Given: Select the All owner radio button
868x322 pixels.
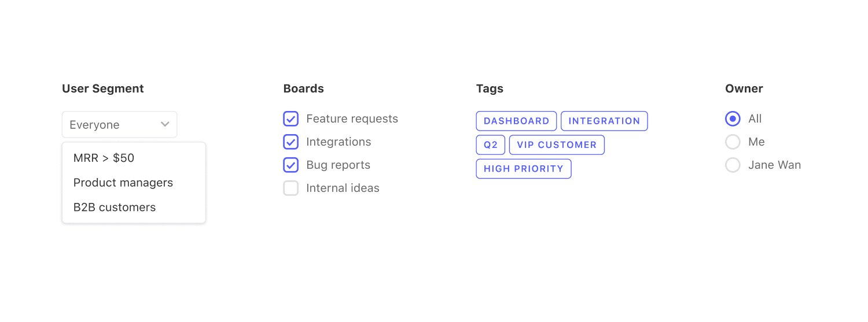Looking at the screenshot, I should (733, 119).
